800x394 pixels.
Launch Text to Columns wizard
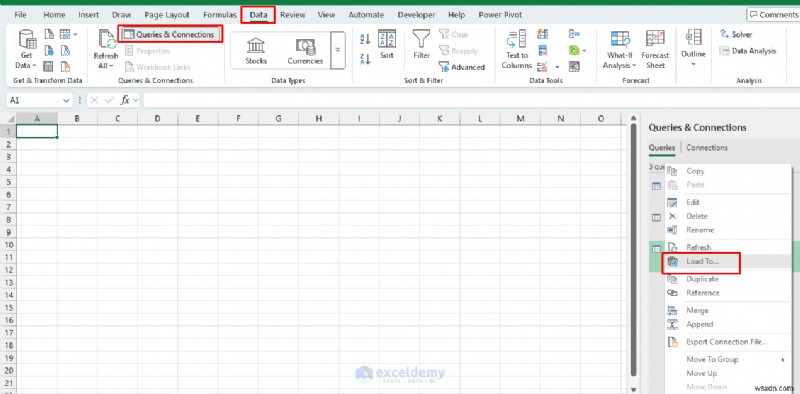click(x=516, y=50)
